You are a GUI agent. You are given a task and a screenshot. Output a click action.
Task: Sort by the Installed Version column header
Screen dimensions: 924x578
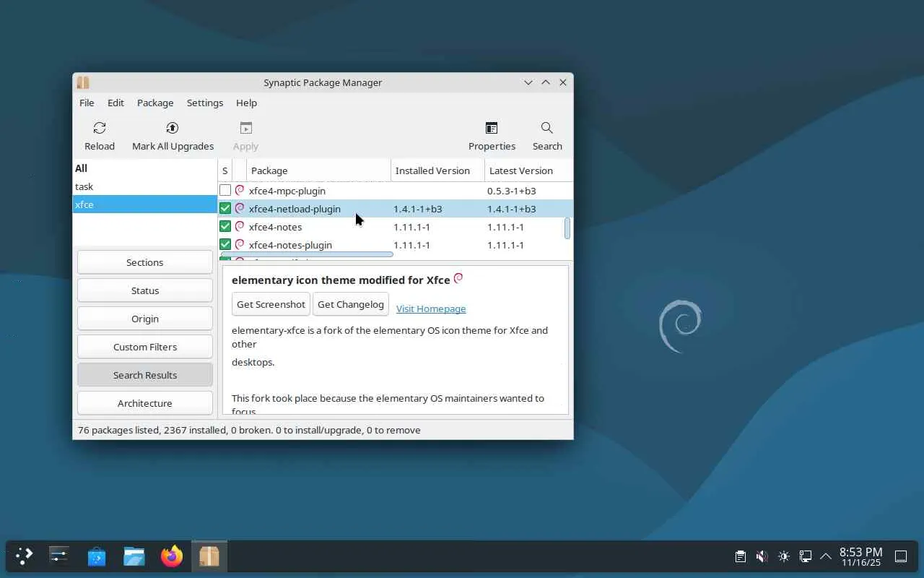437,171
